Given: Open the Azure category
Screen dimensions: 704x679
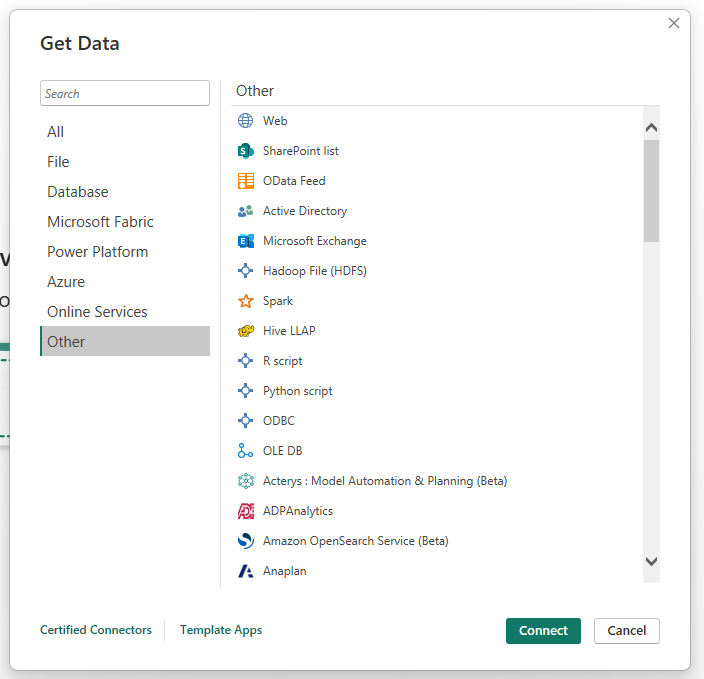Looking at the screenshot, I should (x=125, y=282).
